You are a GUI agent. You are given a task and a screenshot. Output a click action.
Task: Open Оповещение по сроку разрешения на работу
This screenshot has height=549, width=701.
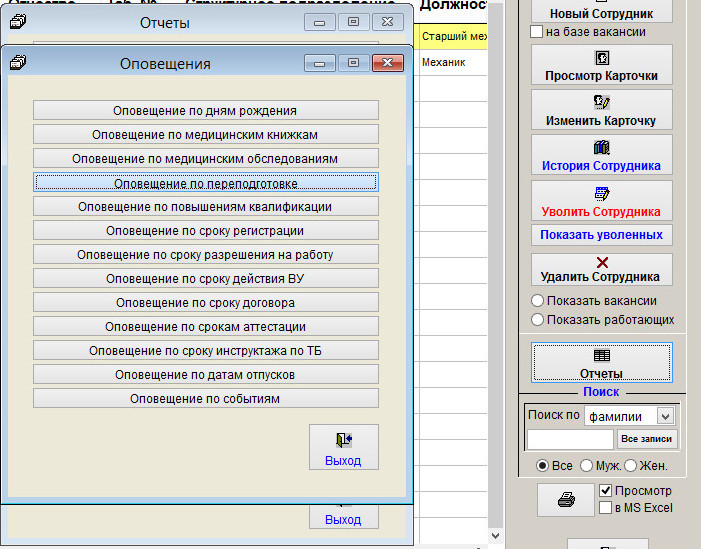click(x=206, y=255)
